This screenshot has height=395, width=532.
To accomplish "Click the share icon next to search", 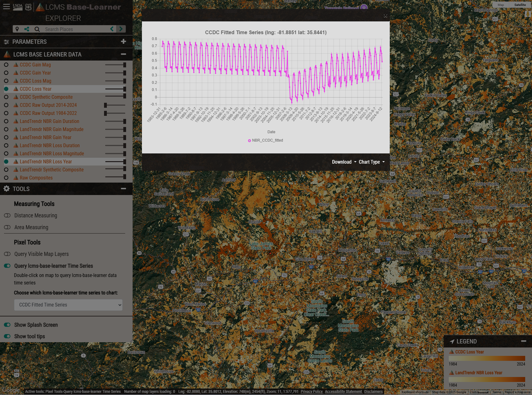I will click(27, 29).
